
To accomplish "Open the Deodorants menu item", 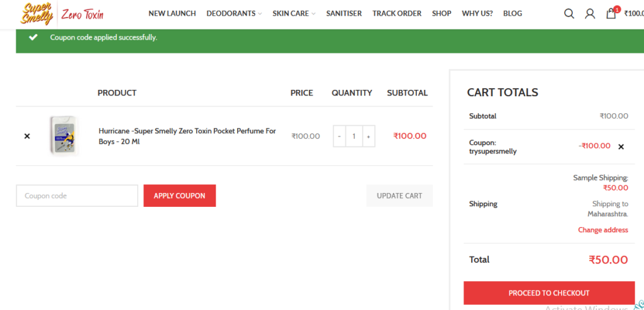I will (x=231, y=14).
